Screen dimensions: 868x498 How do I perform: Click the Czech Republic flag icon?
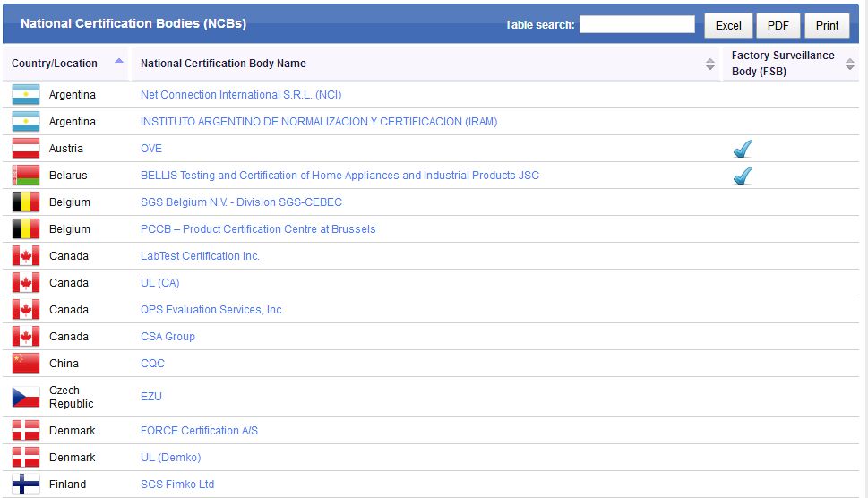pos(26,397)
